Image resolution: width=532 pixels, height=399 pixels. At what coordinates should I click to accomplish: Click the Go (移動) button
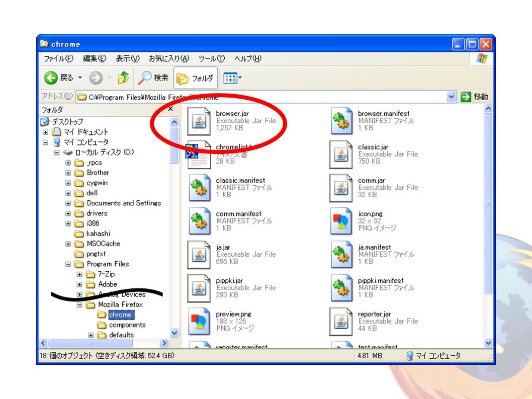click(x=475, y=97)
